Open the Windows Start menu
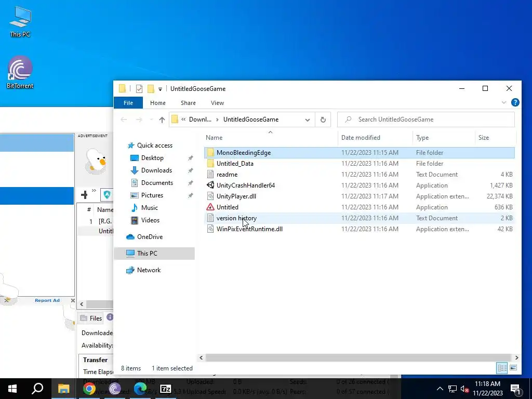This screenshot has width=532, height=399. click(12, 389)
